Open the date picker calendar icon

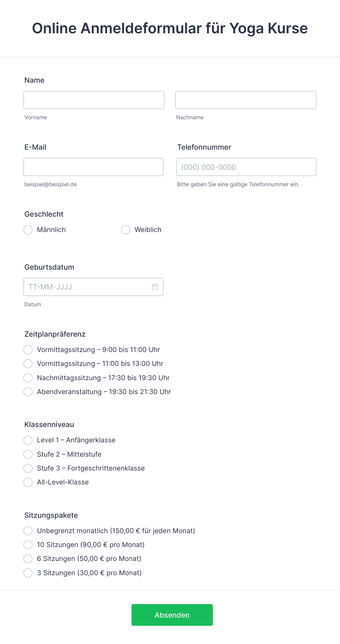point(155,287)
